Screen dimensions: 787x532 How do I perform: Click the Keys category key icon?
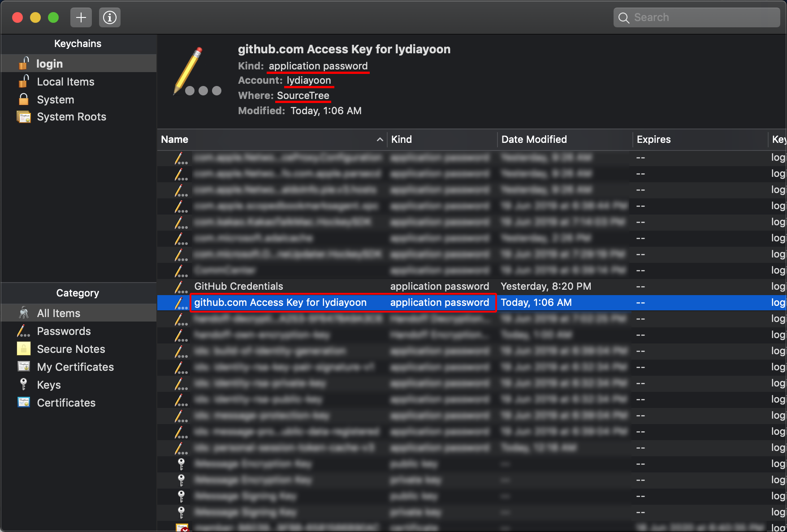tap(24, 384)
